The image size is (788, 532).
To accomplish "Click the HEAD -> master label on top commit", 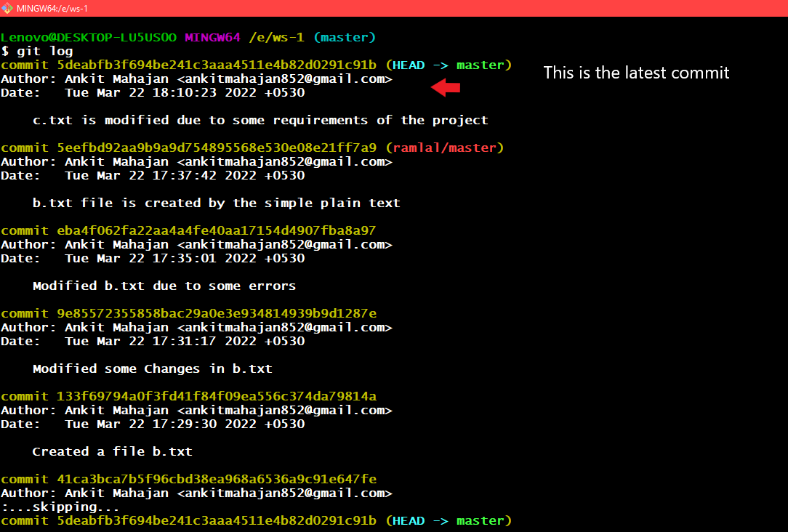I will click(x=449, y=65).
